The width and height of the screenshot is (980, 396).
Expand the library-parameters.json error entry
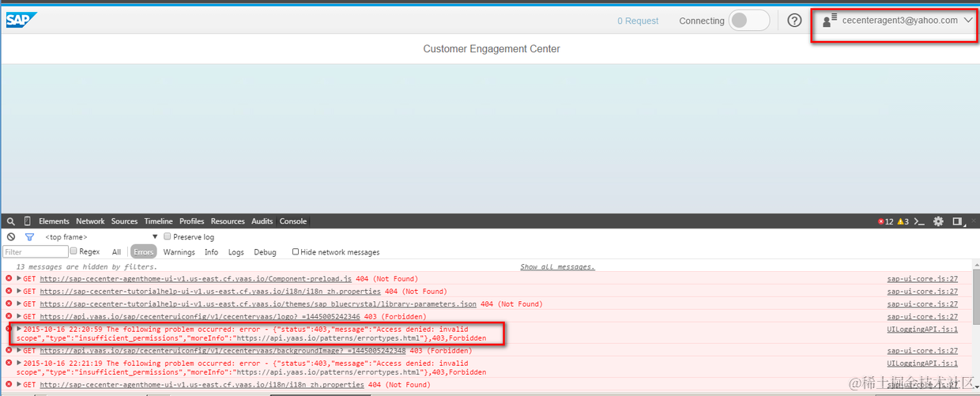point(19,304)
